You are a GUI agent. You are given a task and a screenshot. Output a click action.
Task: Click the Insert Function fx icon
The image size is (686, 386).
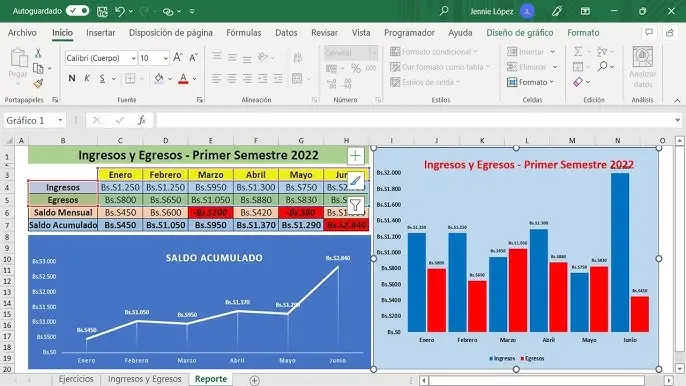coord(142,120)
